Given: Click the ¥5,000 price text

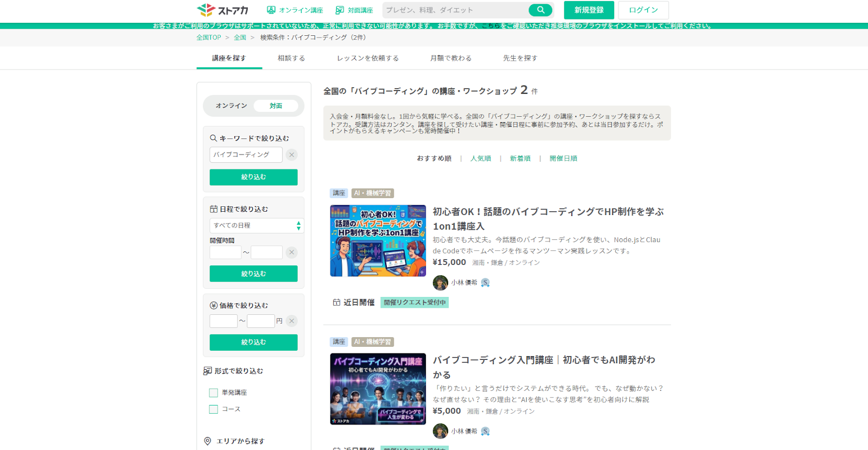Looking at the screenshot, I should [x=447, y=411].
